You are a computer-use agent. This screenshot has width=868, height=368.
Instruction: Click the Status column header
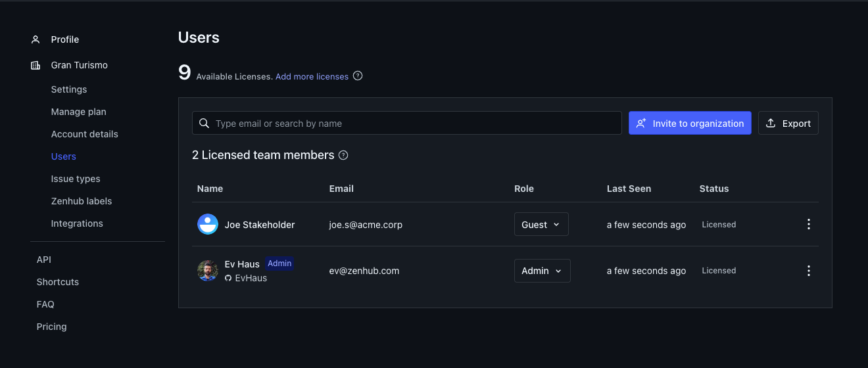click(714, 189)
